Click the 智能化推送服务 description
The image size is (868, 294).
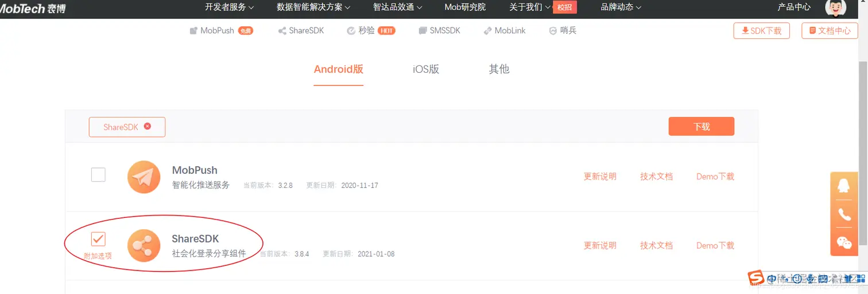(201, 185)
